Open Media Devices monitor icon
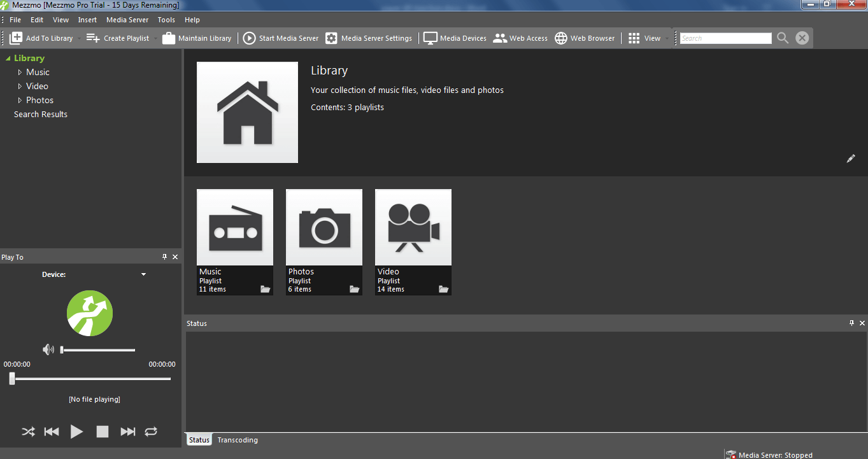This screenshot has width=868, height=459. click(430, 38)
